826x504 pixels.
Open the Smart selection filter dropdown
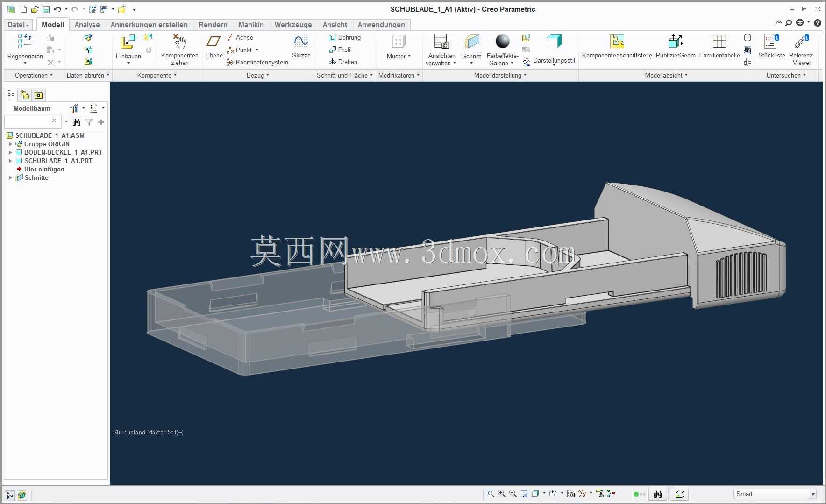(813, 494)
